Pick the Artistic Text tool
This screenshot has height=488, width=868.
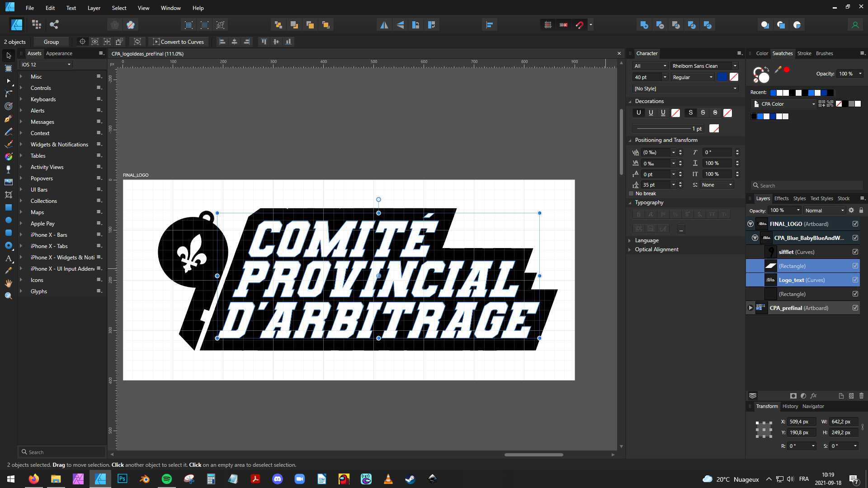coord(8,258)
